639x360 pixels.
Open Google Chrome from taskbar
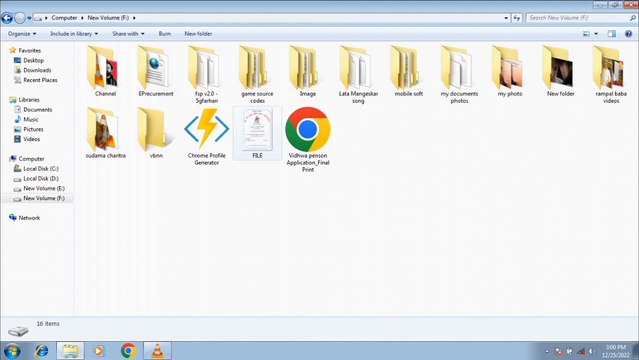(x=128, y=351)
